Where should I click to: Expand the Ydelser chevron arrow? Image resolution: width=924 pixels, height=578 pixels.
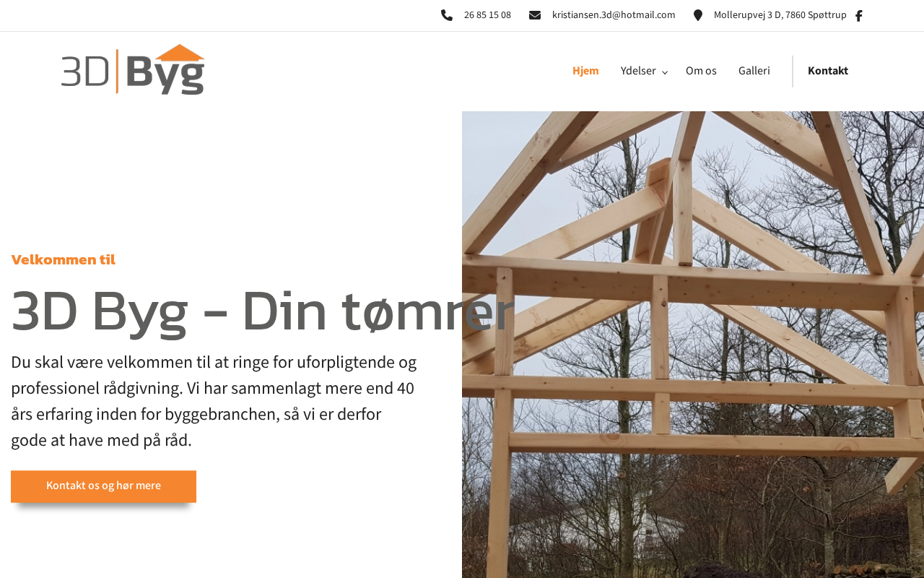[665, 72]
